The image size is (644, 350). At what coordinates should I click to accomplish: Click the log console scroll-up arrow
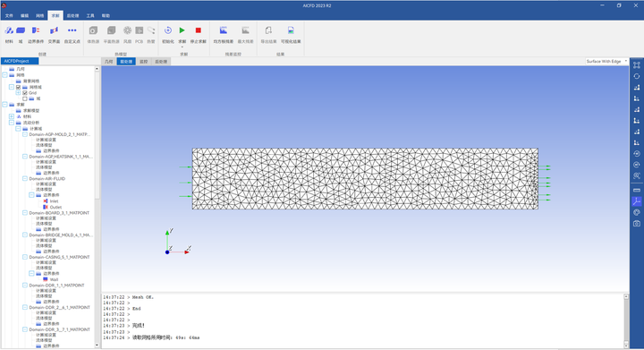626,296
